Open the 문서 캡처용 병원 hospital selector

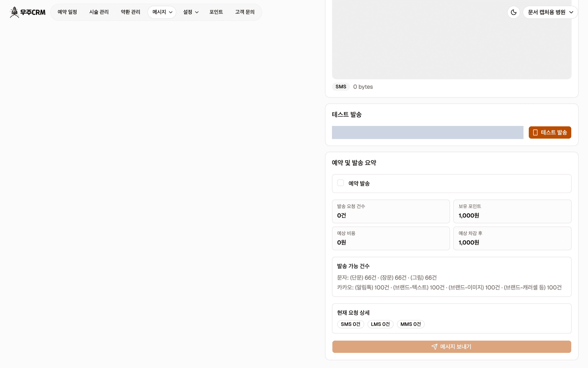click(550, 12)
